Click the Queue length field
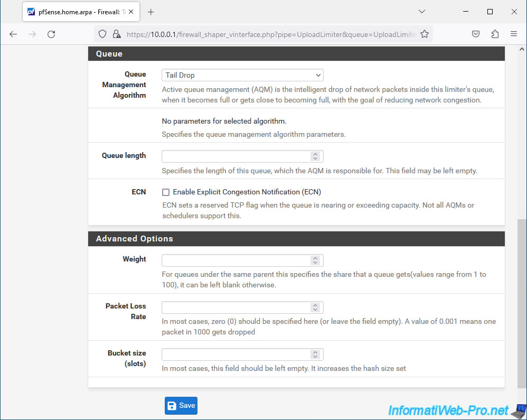Image resolution: width=527 pixels, height=420 pixels. click(x=242, y=156)
